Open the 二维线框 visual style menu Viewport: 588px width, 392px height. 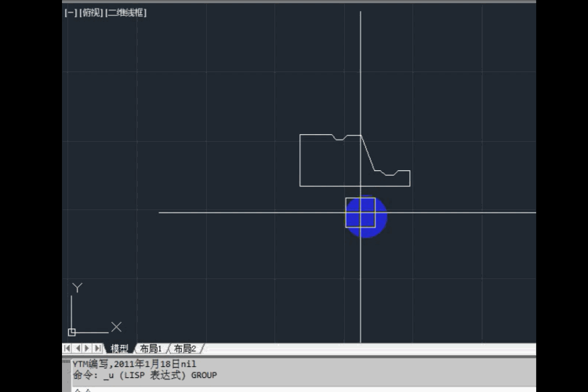(x=125, y=13)
